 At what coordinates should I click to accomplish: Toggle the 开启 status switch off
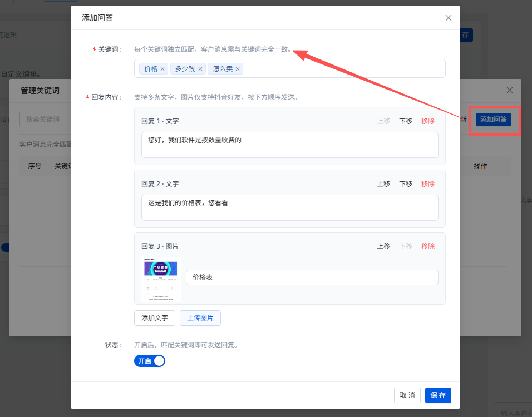[x=150, y=361]
